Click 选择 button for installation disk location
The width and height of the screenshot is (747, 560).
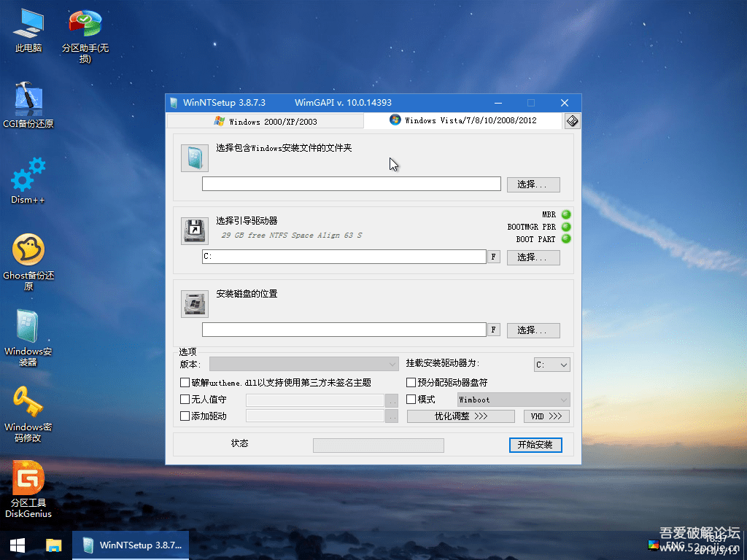pos(533,330)
